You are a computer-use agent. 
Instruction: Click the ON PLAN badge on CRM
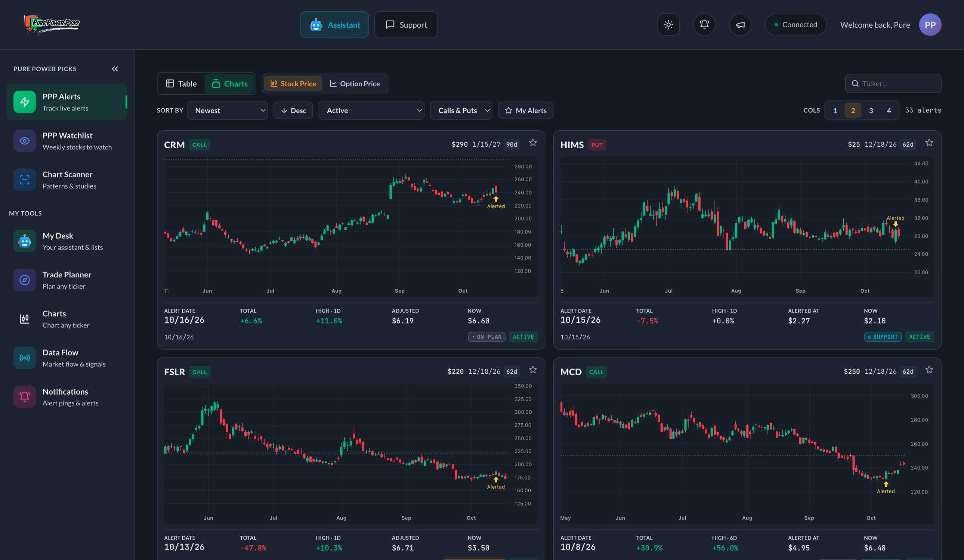(x=486, y=337)
